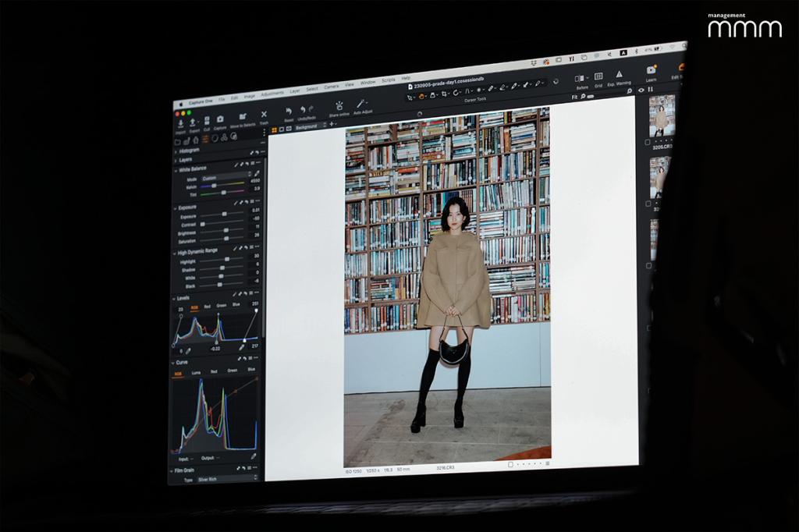Click the Auto Adjust wand icon
This screenshot has width=799, height=532.
tap(360, 104)
